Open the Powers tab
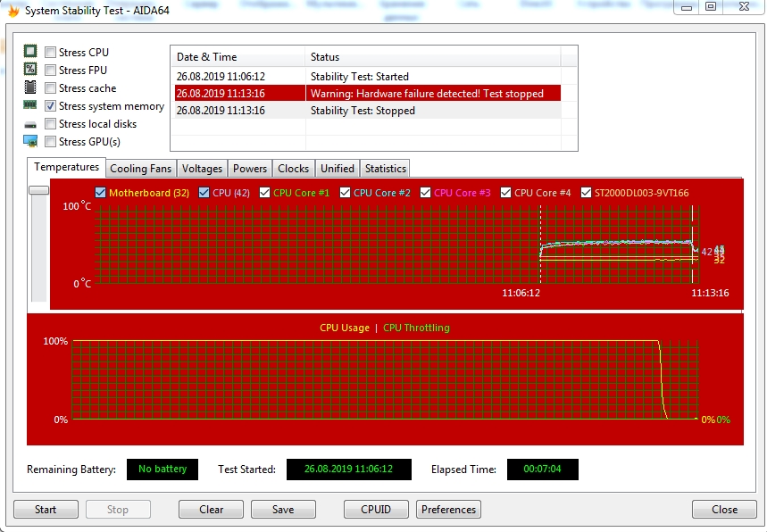This screenshot has width=767, height=532. pyautogui.click(x=250, y=169)
